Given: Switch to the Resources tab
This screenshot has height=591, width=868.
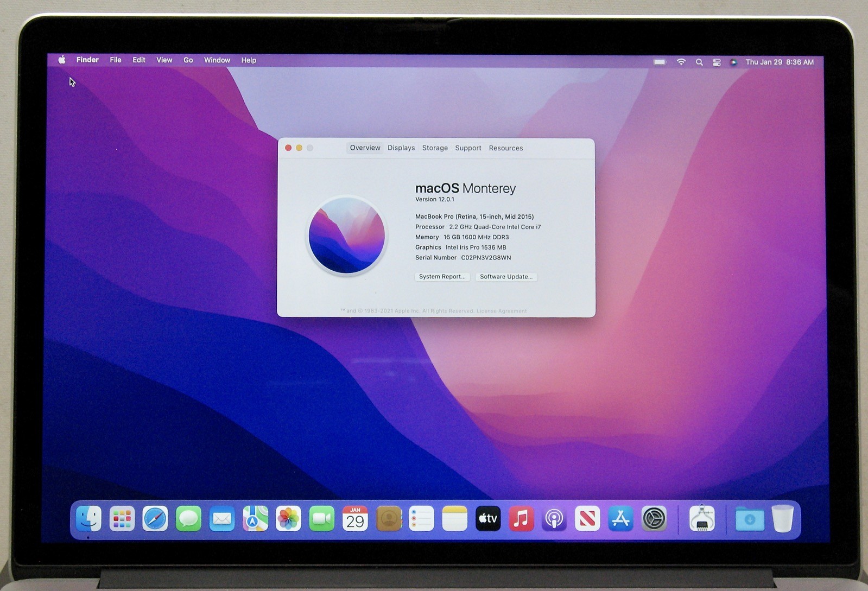Looking at the screenshot, I should coord(506,148).
